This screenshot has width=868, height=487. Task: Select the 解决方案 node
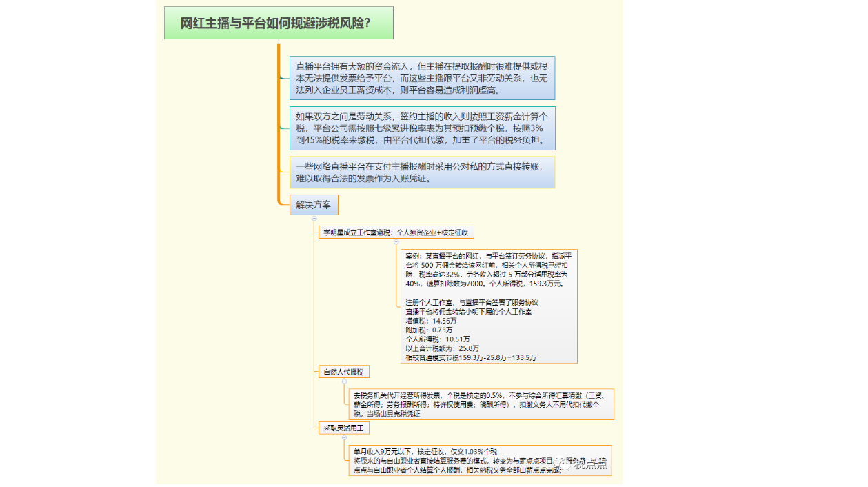(314, 205)
